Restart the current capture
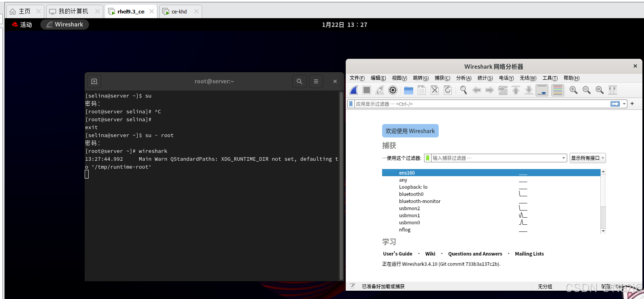Screen dimensions: 644x299 click(380, 90)
